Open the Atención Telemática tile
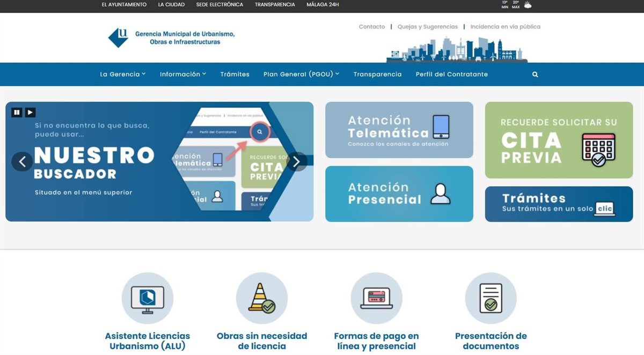This screenshot has height=355, width=644. (399, 130)
